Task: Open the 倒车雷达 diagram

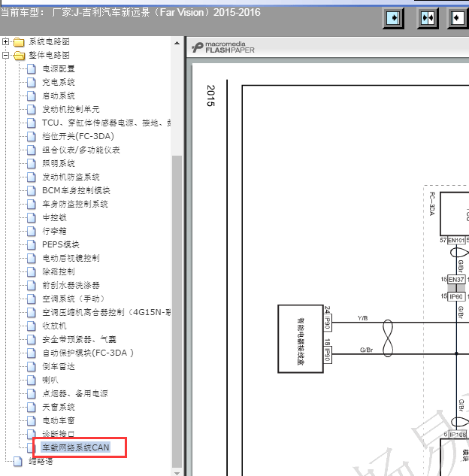Action: [59, 366]
